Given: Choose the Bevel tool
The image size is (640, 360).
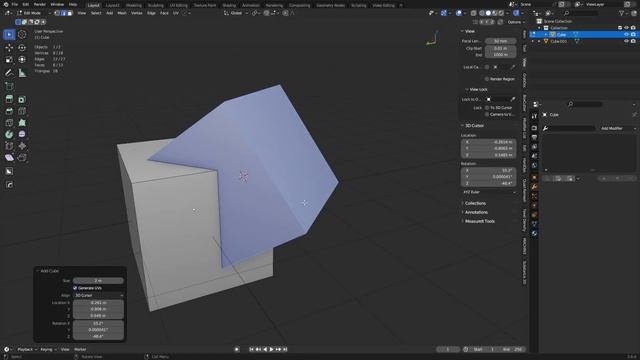Looking at the screenshot, I should click(x=9, y=111).
